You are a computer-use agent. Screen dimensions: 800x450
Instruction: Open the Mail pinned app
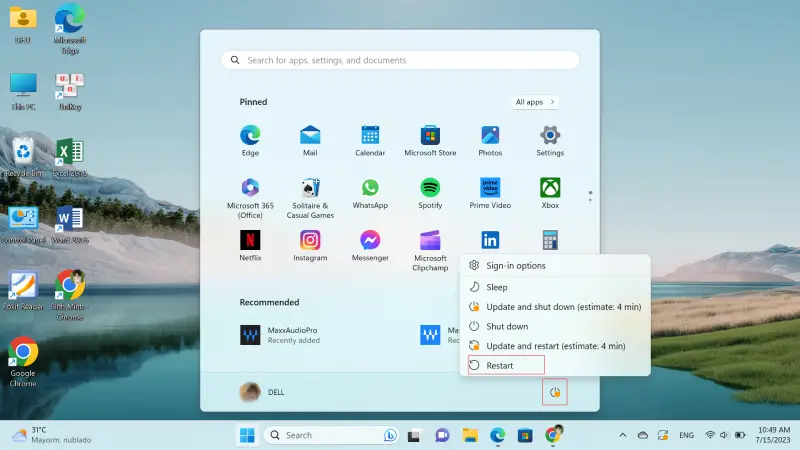310,140
